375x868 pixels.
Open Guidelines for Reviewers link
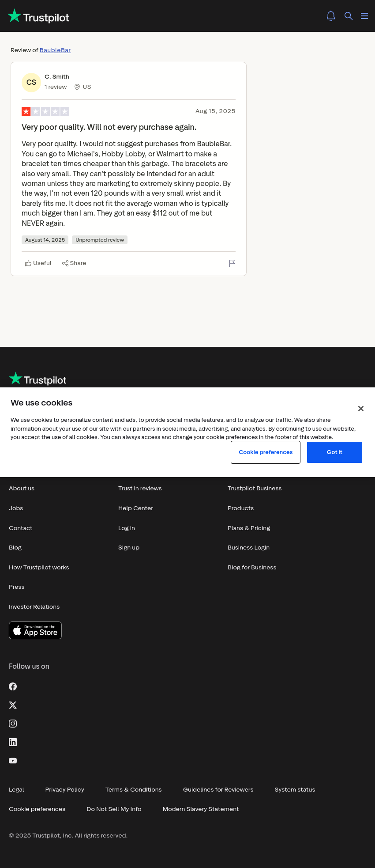218,789
